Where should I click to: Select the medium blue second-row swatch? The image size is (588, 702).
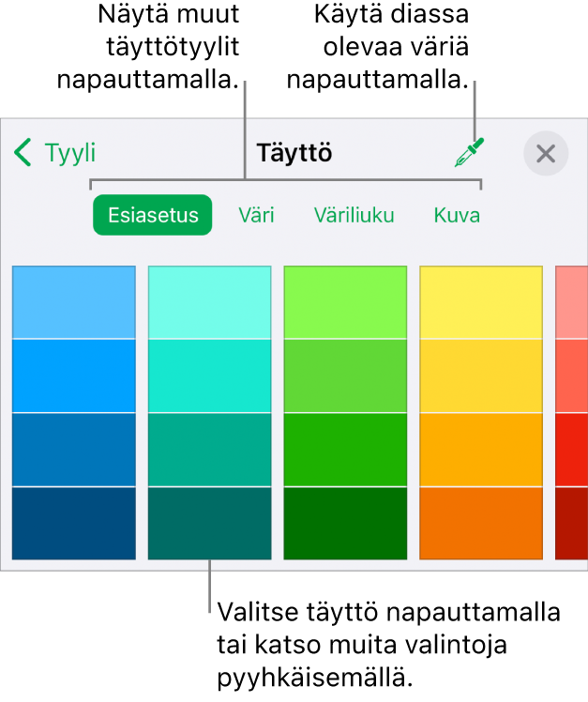coord(73,375)
